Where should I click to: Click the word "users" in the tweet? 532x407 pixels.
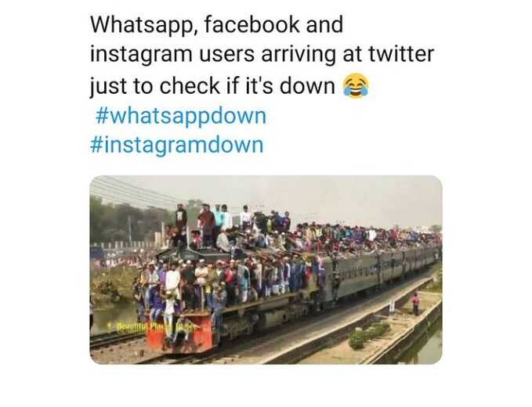coord(226,56)
